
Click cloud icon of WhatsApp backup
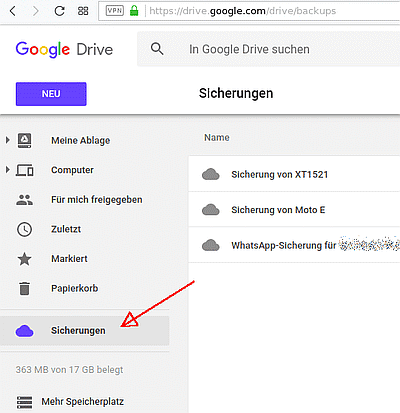211,245
